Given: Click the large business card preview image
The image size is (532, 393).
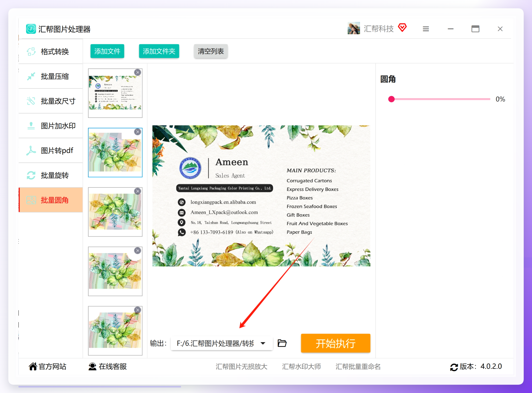Looking at the screenshot, I should click(x=261, y=196).
